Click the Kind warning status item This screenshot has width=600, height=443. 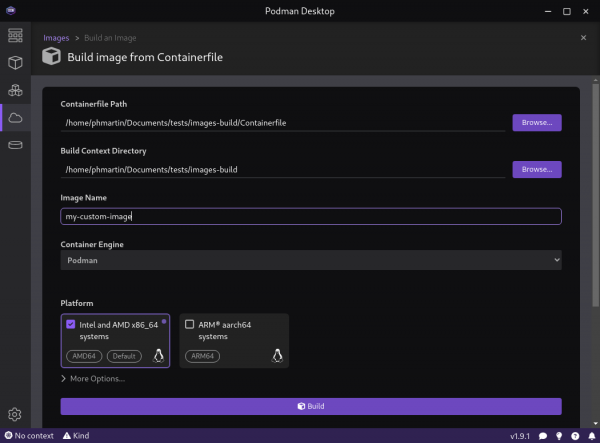(76, 436)
